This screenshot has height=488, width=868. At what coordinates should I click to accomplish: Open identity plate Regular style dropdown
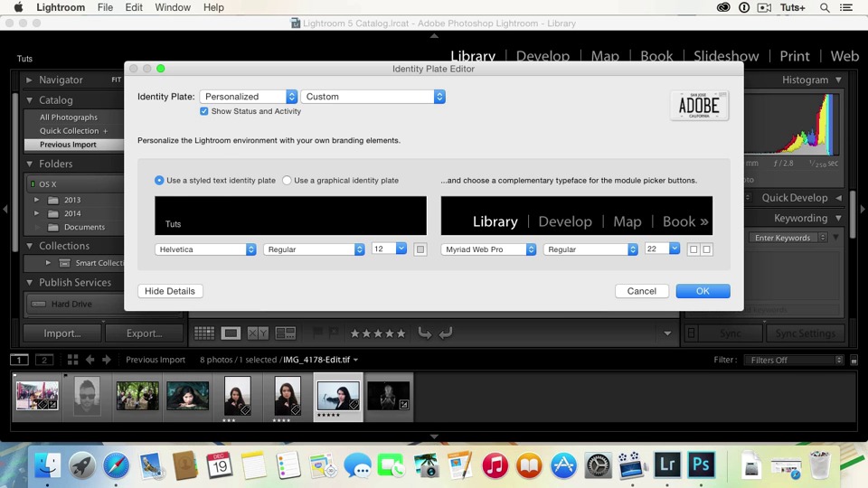(x=314, y=249)
